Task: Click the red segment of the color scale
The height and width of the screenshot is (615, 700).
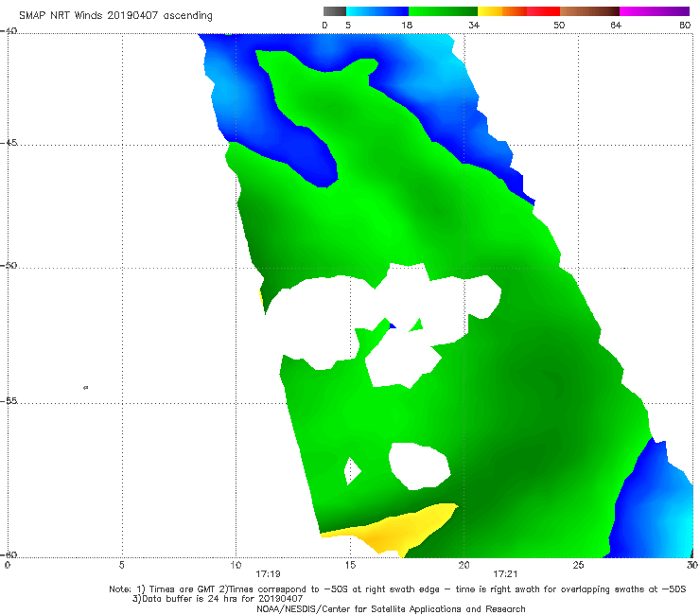Action: (543, 11)
